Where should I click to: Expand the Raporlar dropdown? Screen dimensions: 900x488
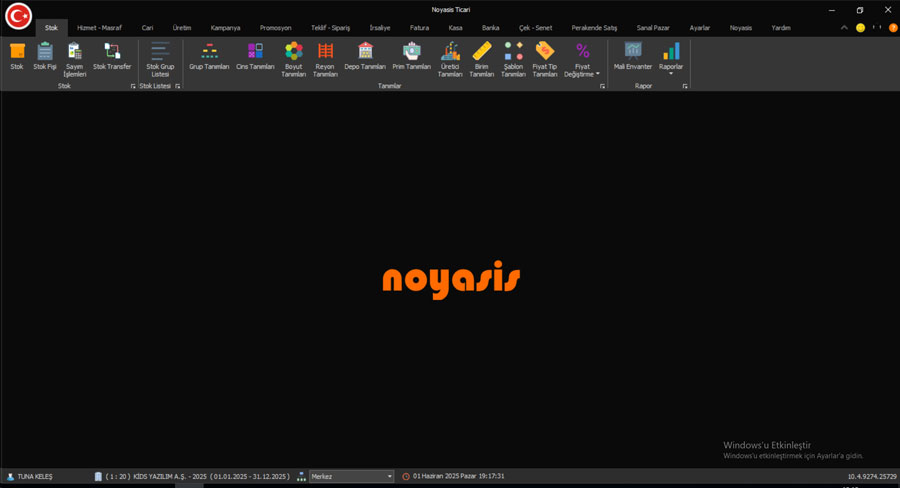click(x=671, y=74)
